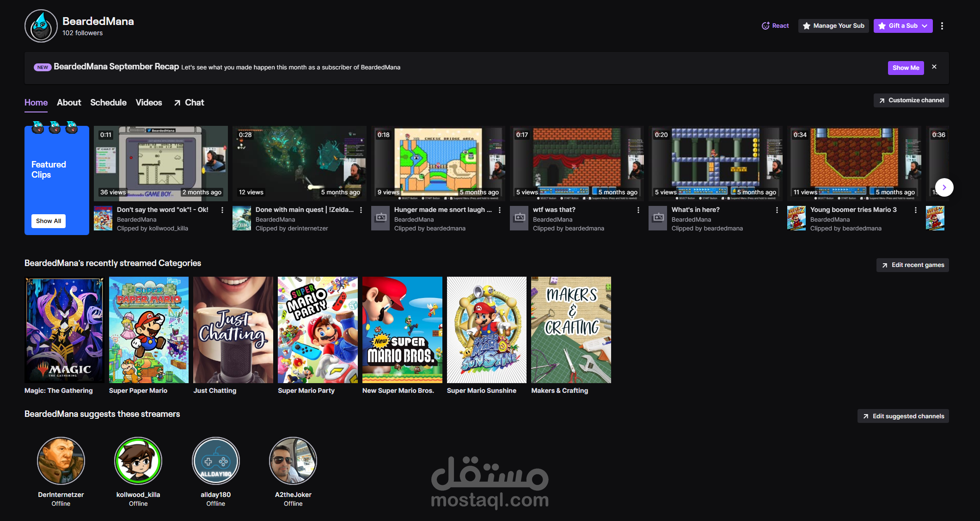980x521 pixels.
Task: Open options for wtf was that clip
Action: pyautogui.click(x=638, y=210)
